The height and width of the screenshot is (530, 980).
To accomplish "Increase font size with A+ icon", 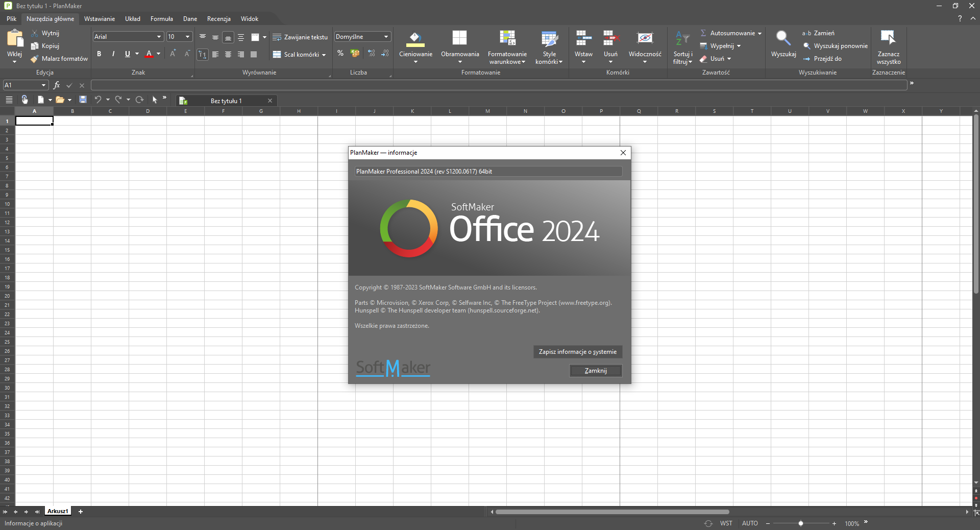I will (x=173, y=54).
